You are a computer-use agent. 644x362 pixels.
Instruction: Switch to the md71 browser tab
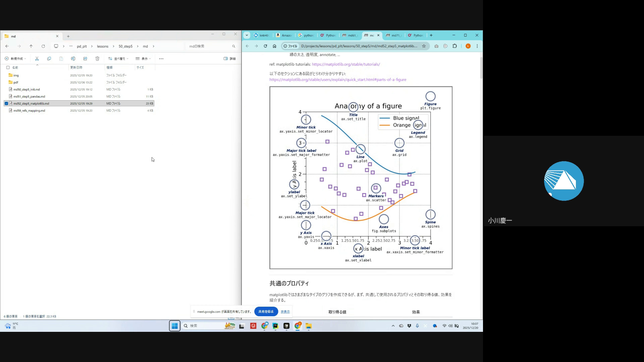(394, 36)
